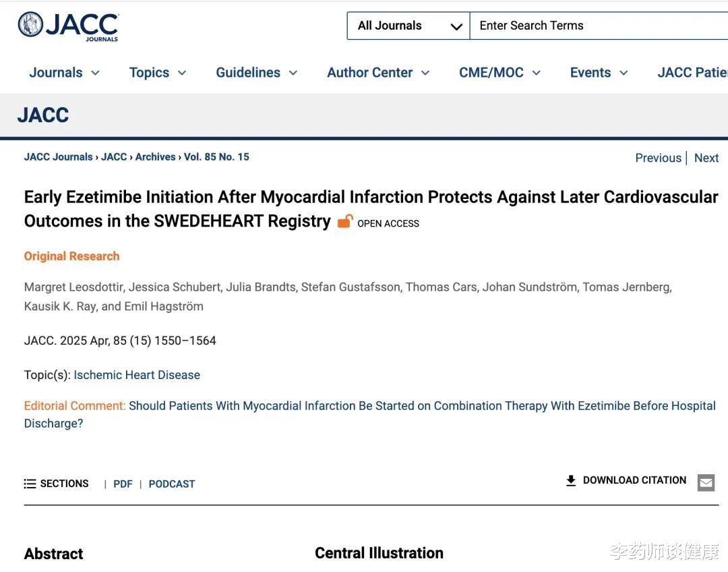Go to the Next article
This screenshot has height=572, width=728.
706,158
